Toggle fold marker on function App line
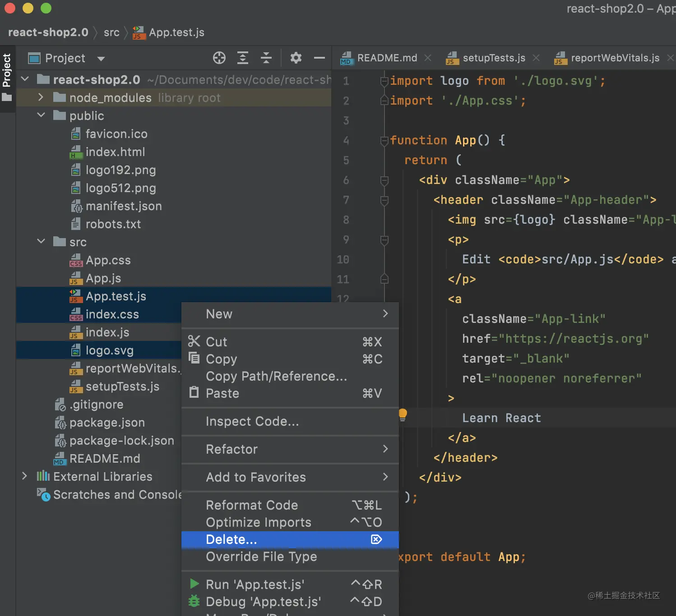Image resolution: width=676 pixels, height=616 pixels. [384, 141]
